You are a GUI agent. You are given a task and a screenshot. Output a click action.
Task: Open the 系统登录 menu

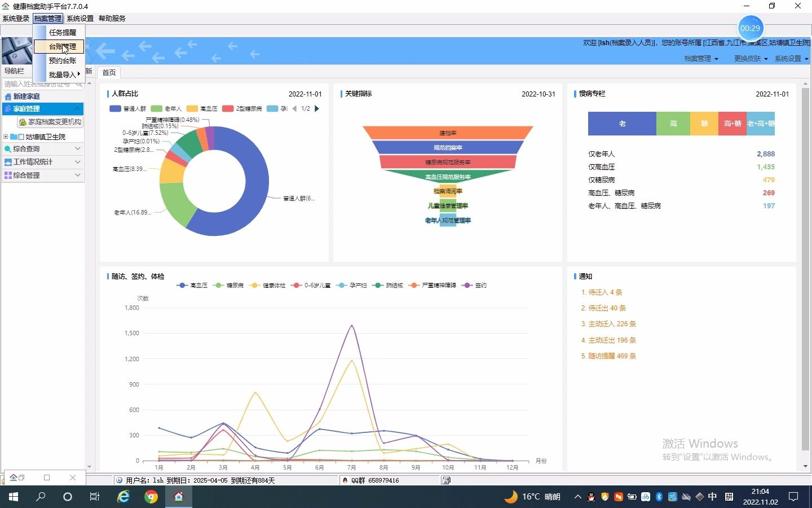[16, 19]
